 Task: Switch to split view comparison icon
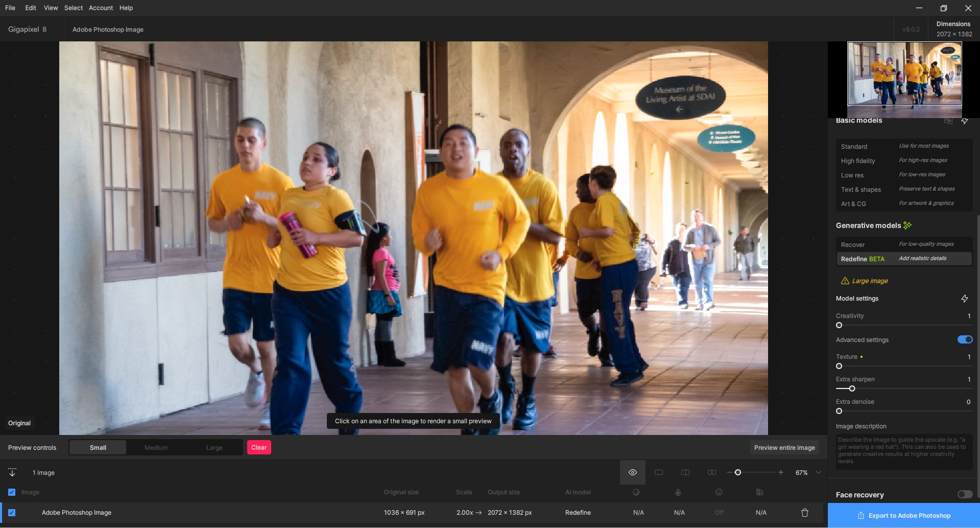pyautogui.click(x=685, y=472)
